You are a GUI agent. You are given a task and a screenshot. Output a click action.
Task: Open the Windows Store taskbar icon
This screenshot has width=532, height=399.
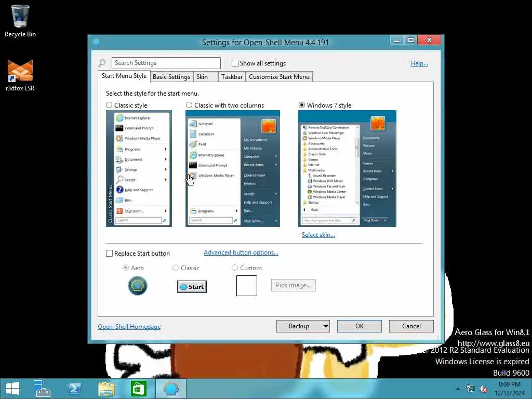[x=138, y=389]
